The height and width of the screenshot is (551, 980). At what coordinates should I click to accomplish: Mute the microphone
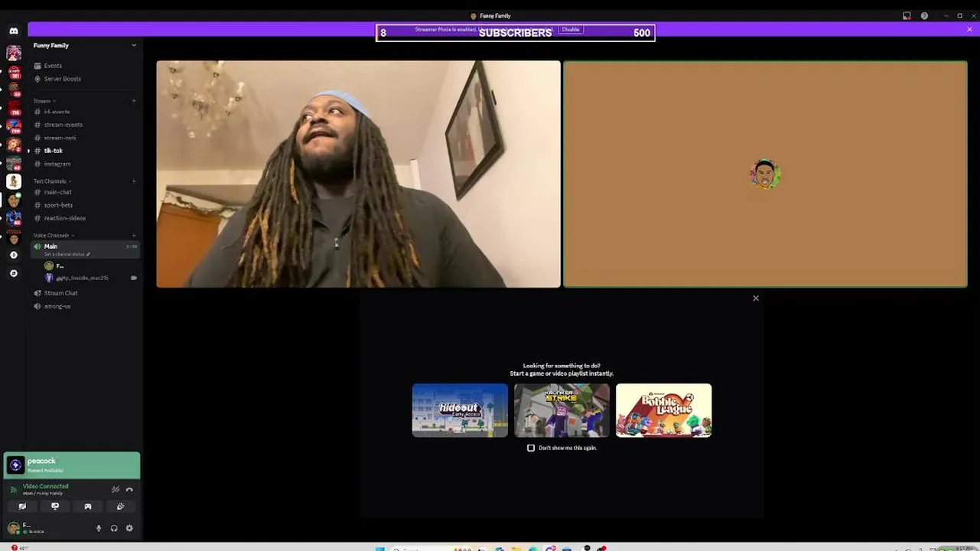[x=99, y=528]
